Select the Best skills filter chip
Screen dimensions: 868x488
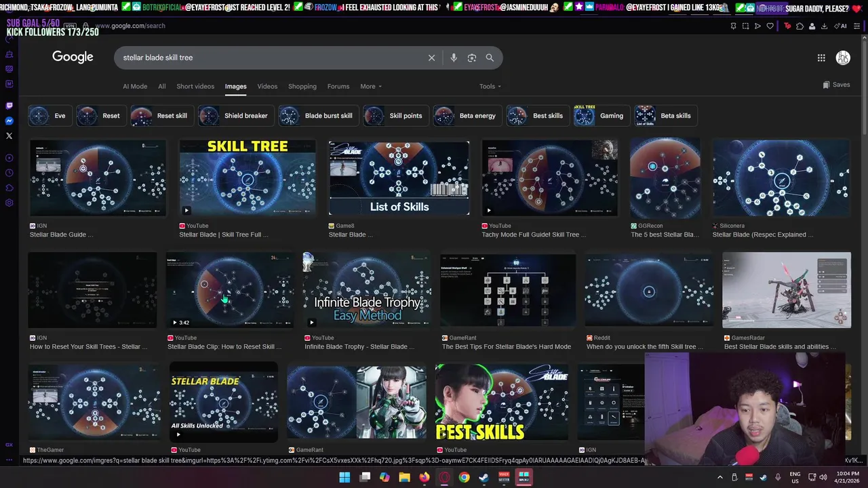click(538, 116)
